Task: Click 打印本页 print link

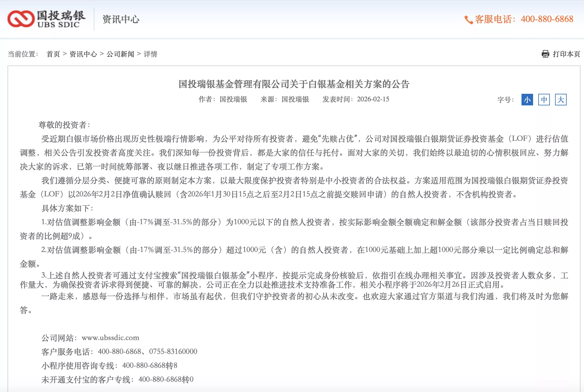Action: click(x=566, y=54)
